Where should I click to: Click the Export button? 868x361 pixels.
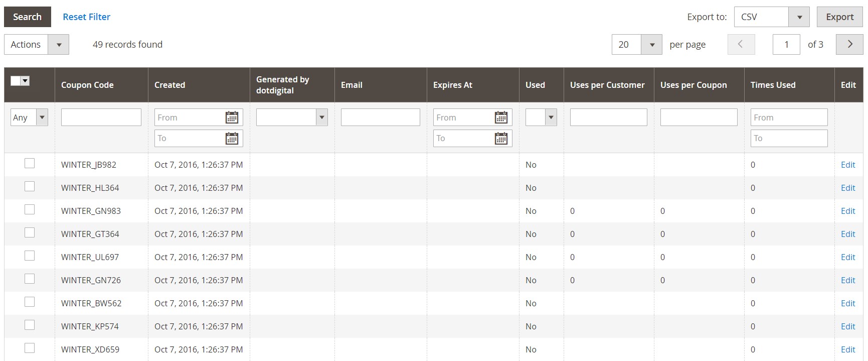[840, 17]
